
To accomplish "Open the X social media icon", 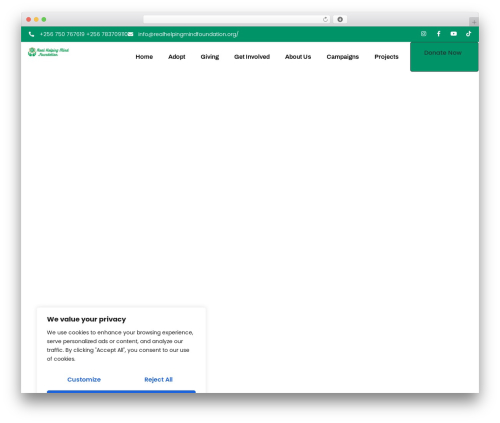I will [x=423, y=34].
